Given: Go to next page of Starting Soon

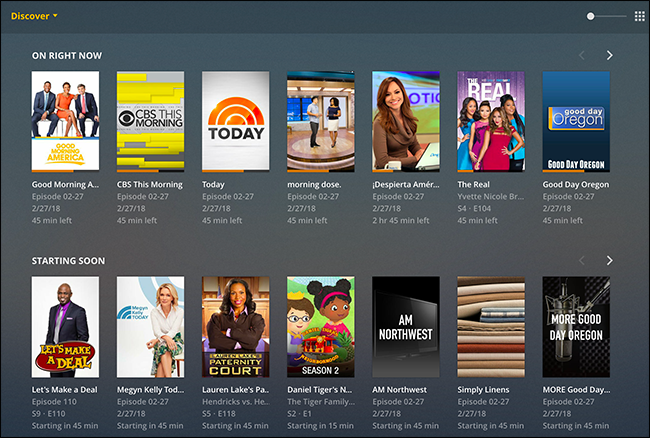Looking at the screenshot, I should click(x=609, y=260).
